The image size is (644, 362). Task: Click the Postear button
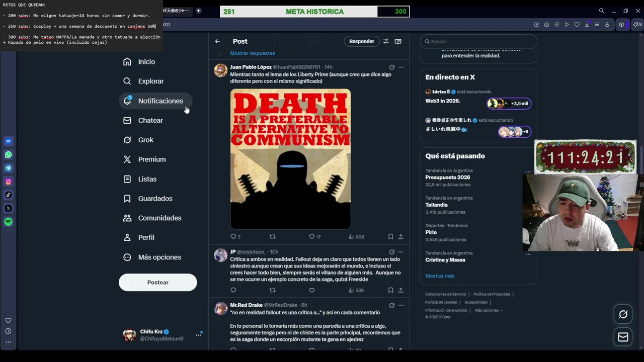(158, 282)
